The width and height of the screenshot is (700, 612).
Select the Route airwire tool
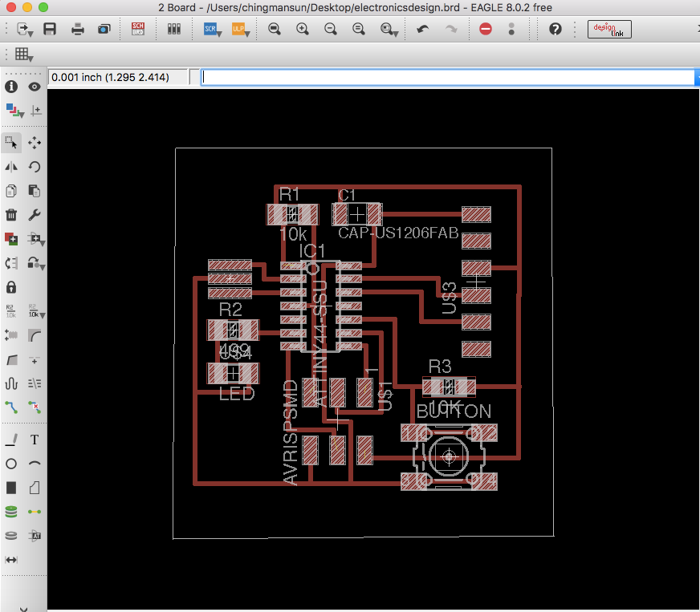coord(11,407)
